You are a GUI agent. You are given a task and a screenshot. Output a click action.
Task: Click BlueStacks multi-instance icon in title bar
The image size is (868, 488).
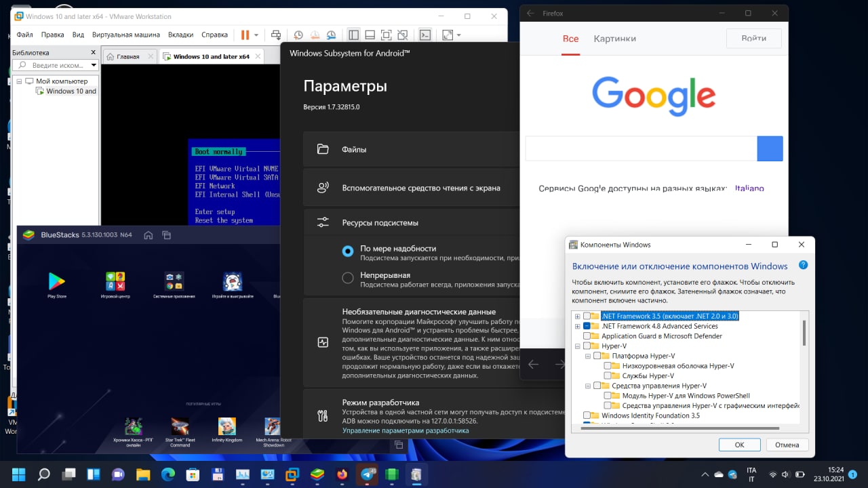pos(166,235)
